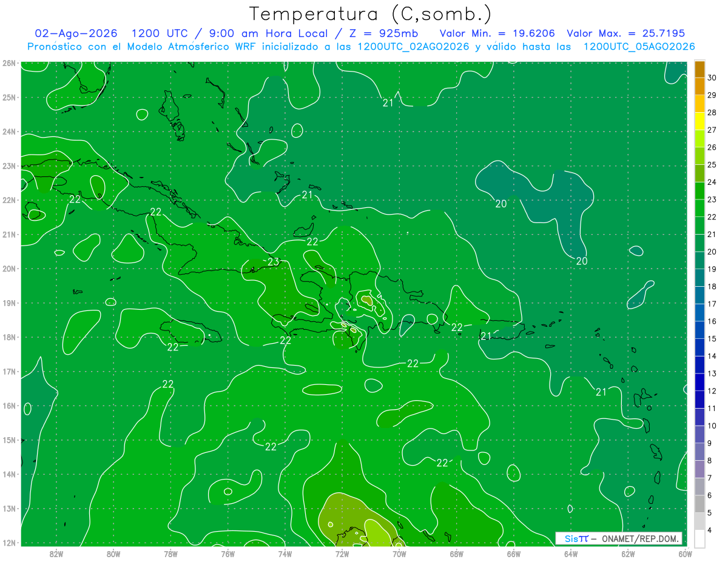
Task: Click the white swatch at the color bar bottom
Action: pyautogui.click(x=699, y=538)
